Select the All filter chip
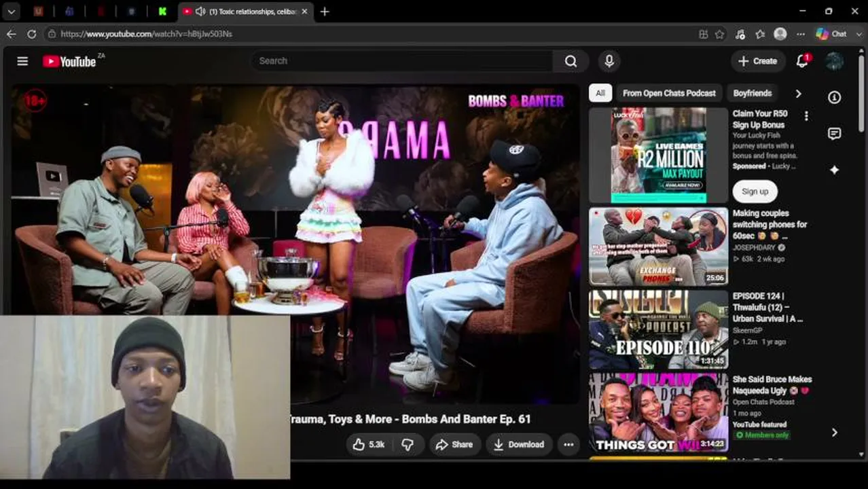868x489 pixels. click(600, 93)
